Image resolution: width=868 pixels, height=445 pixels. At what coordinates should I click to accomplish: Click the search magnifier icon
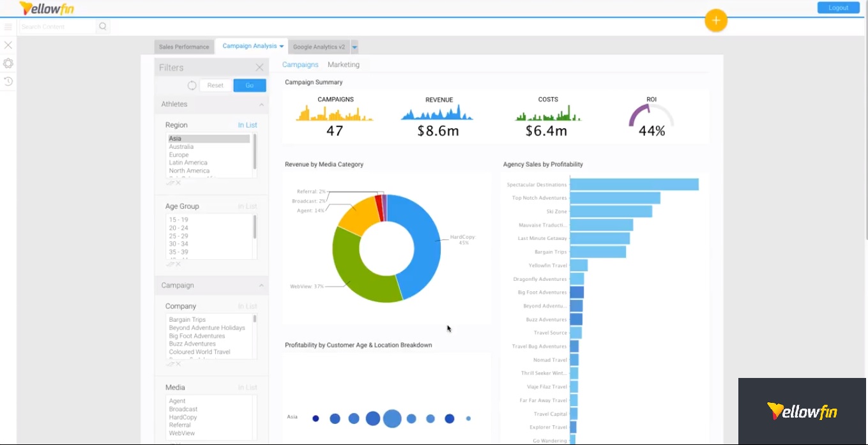[103, 26]
